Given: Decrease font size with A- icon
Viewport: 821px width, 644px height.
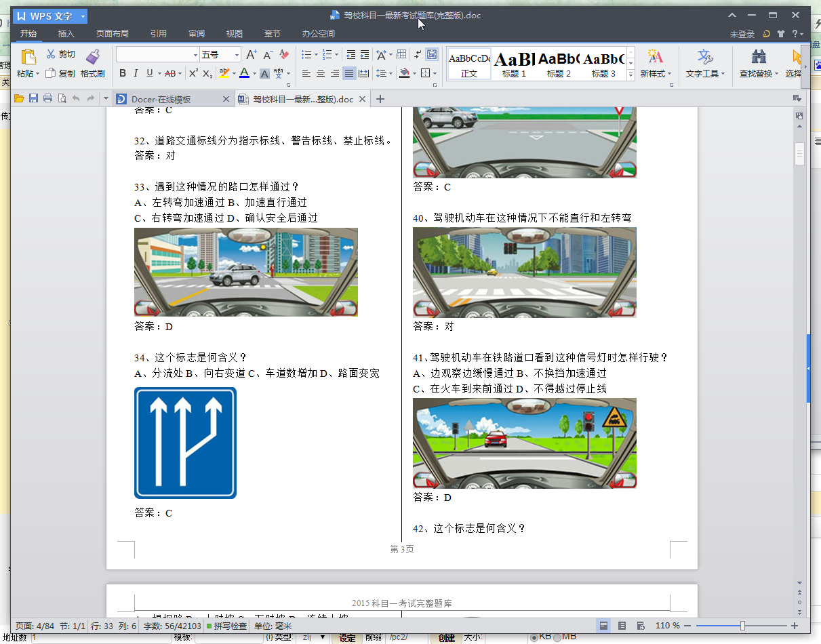Looking at the screenshot, I should 268,55.
